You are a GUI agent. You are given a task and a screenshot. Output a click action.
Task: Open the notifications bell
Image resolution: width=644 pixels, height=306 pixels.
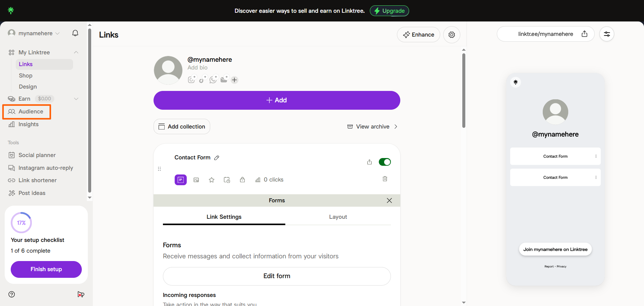(75, 33)
